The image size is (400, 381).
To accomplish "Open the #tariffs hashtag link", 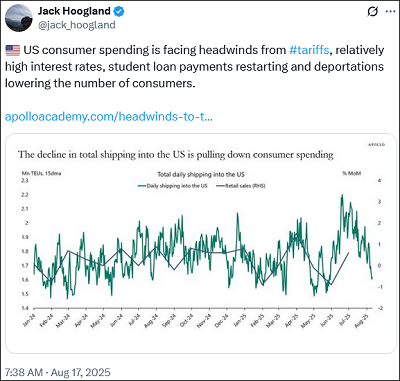I will pyautogui.click(x=308, y=50).
